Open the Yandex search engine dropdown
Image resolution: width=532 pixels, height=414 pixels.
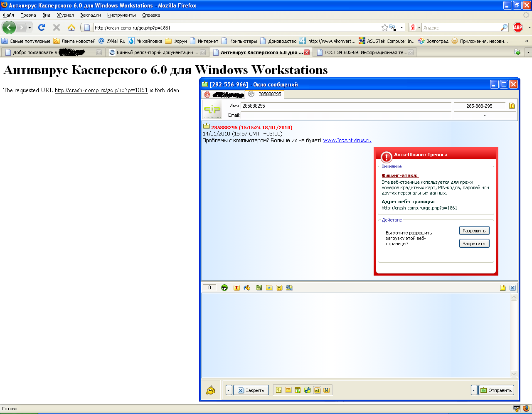point(415,27)
